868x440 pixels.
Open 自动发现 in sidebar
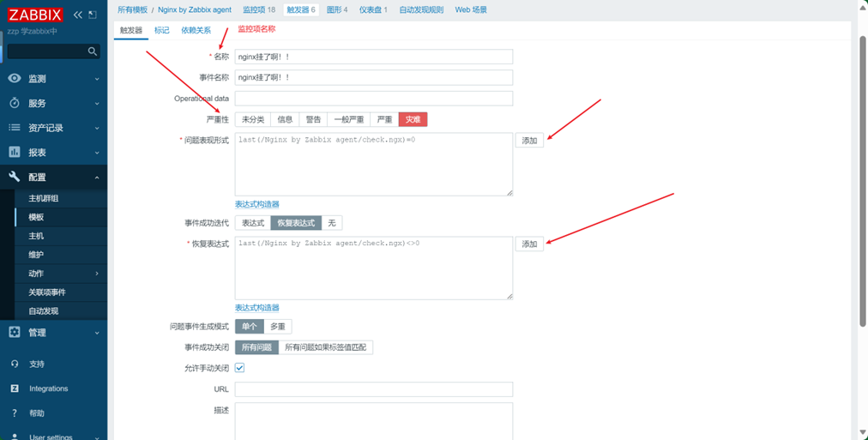click(43, 311)
